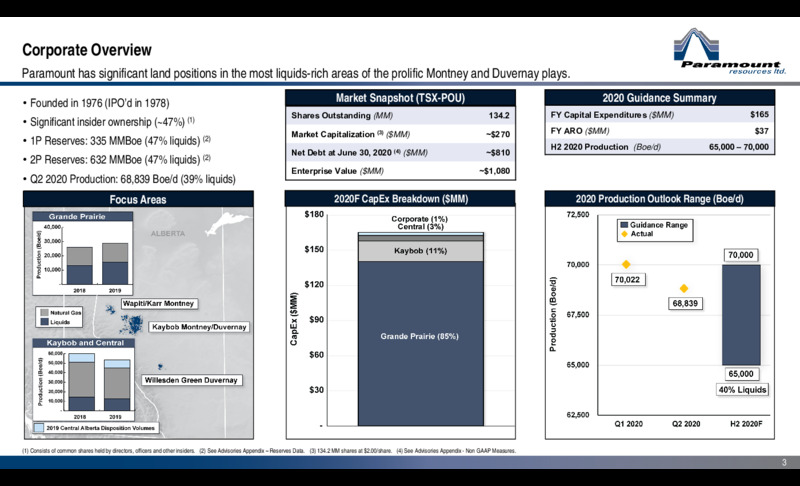
Task: Click the Guidance Range legend swatch
Action: [x=623, y=225]
